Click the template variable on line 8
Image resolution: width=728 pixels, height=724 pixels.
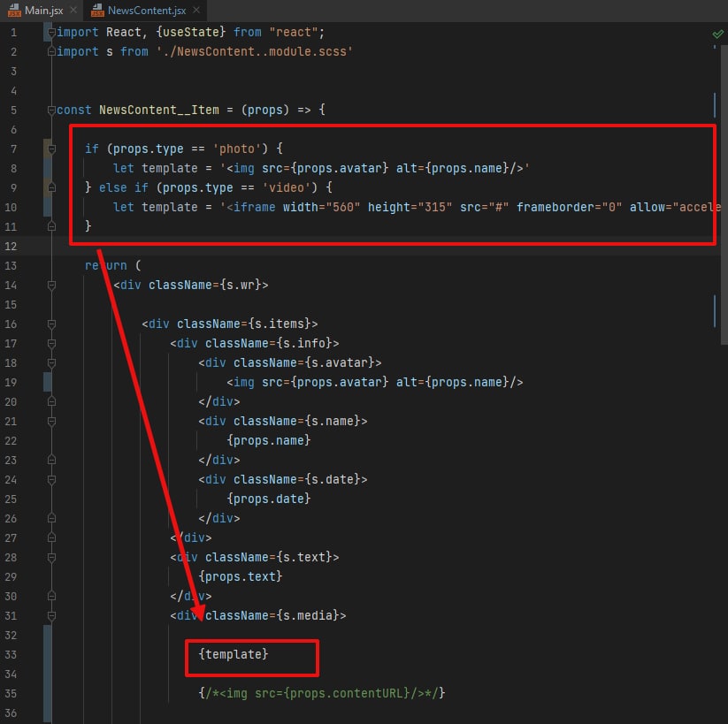click(x=170, y=168)
